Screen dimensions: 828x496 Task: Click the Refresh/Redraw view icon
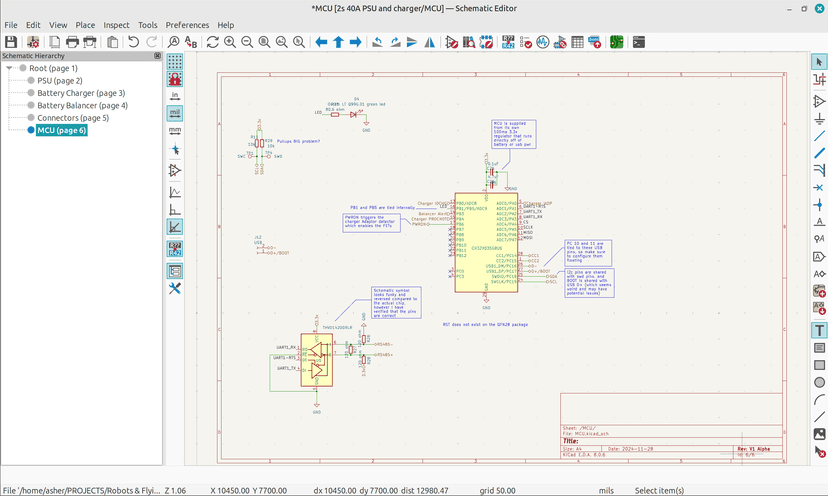pos(212,42)
